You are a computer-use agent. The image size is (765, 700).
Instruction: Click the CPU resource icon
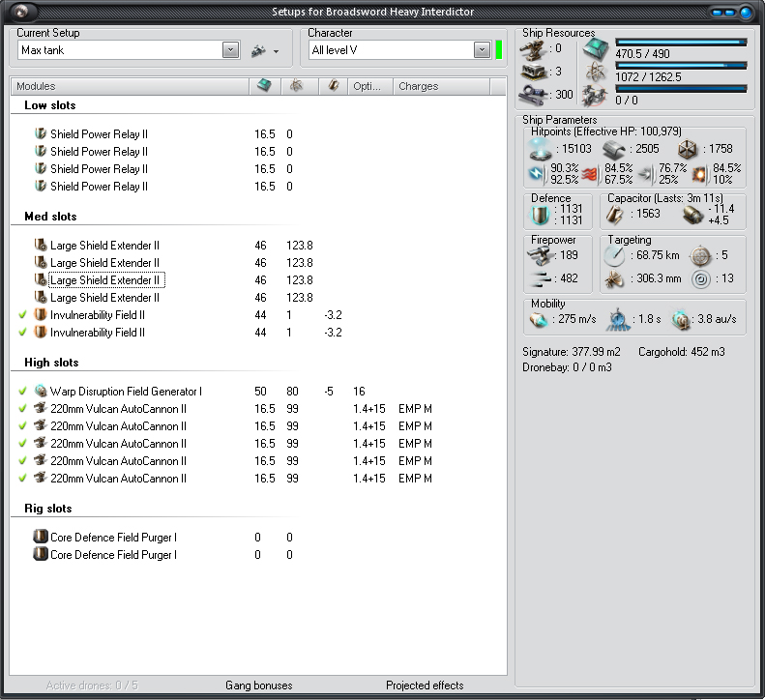pyautogui.click(x=596, y=48)
